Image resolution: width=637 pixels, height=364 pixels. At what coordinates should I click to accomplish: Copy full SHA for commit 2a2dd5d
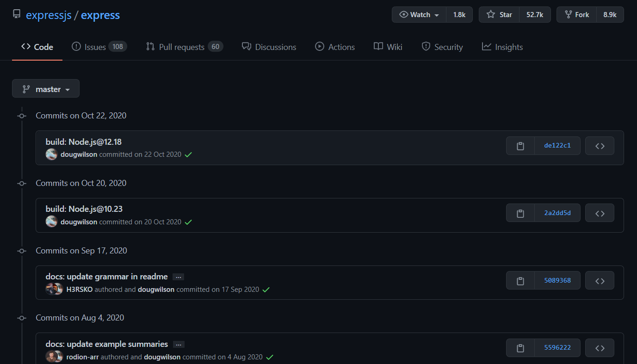(520, 213)
